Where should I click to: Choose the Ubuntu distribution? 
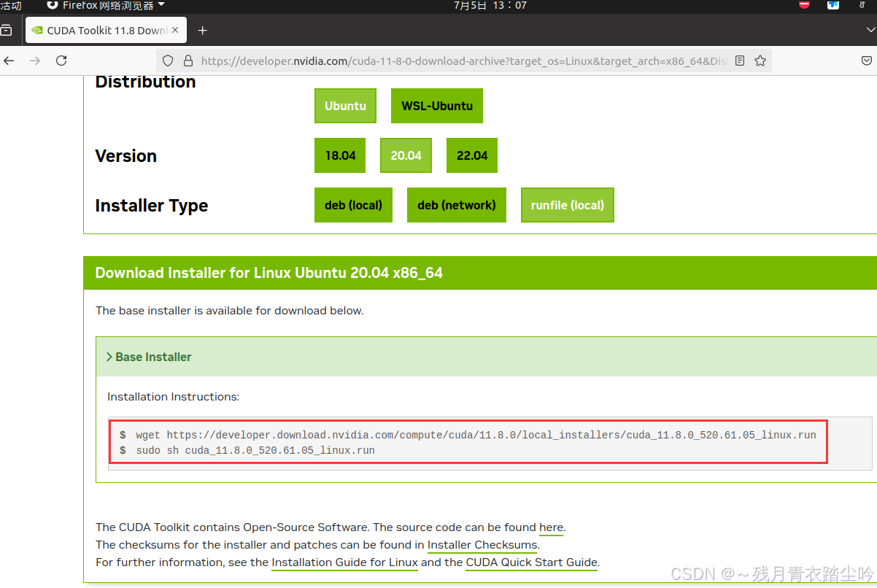pyautogui.click(x=345, y=106)
